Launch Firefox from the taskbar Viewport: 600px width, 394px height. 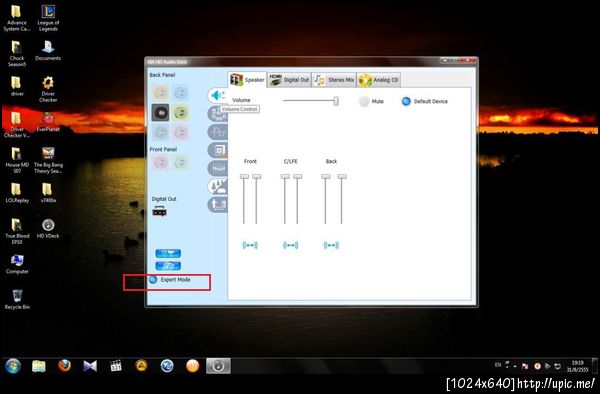[x=64, y=366]
